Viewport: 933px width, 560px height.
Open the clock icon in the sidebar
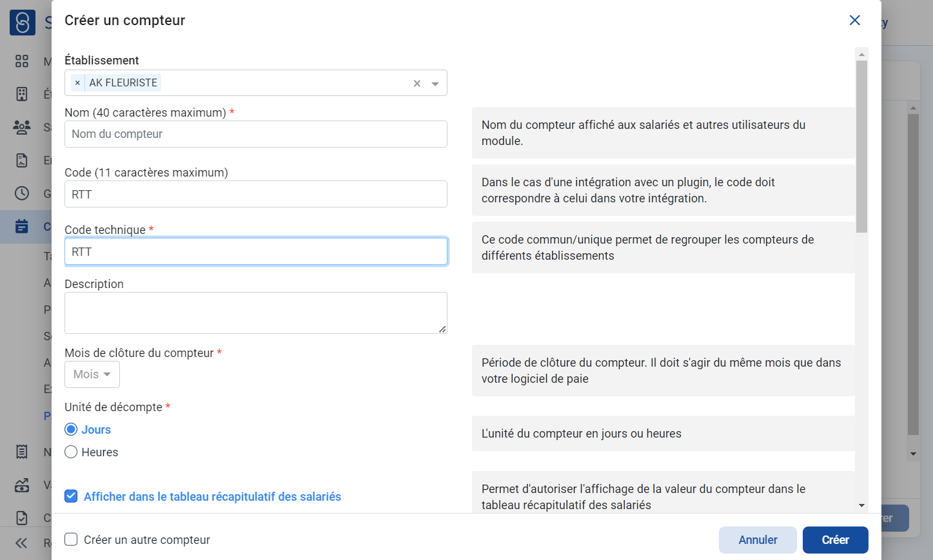point(22,193)
